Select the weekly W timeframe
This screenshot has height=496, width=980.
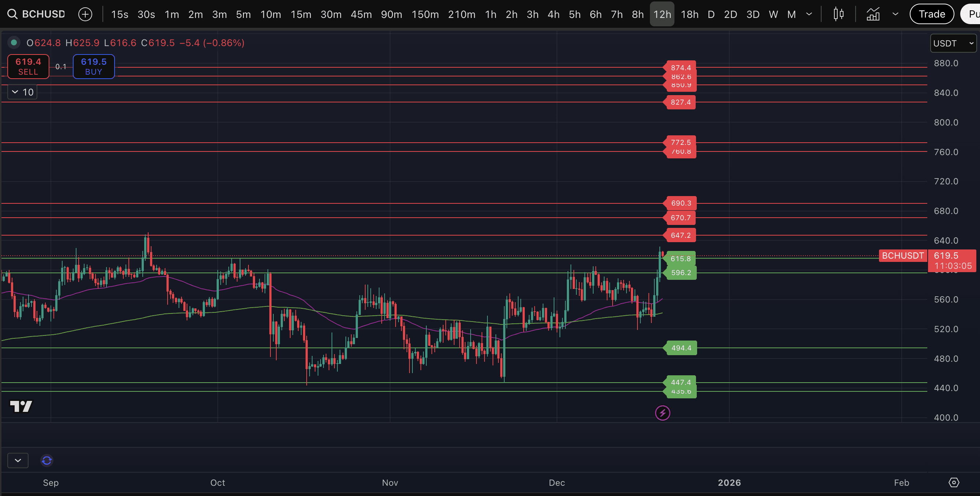tap(773, 15)
